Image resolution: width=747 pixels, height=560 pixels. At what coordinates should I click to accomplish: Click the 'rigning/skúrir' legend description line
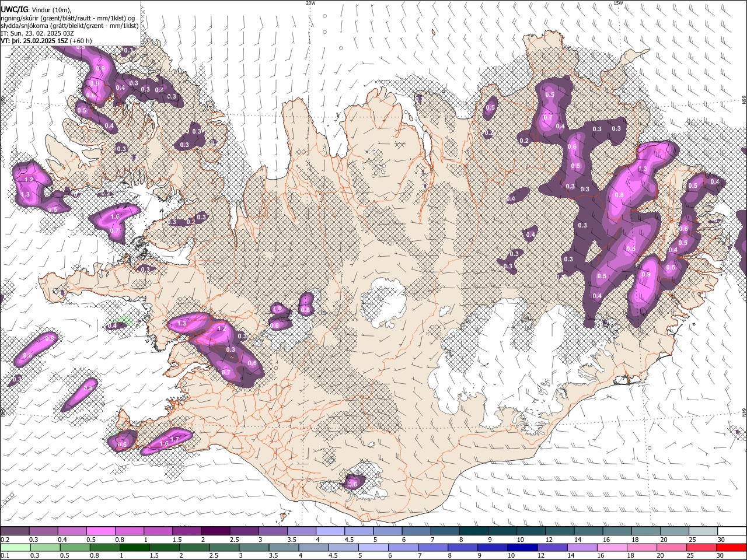click(x=67, y=18)
